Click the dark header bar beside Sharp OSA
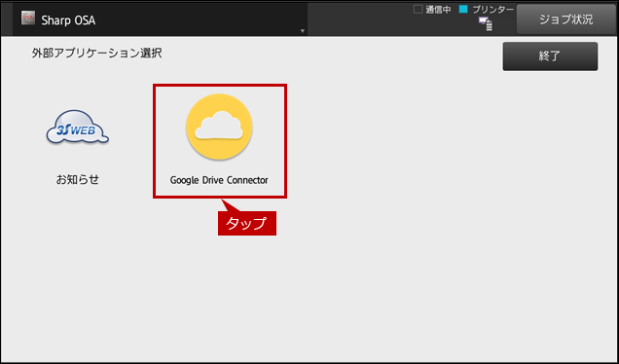 (198, 19)
